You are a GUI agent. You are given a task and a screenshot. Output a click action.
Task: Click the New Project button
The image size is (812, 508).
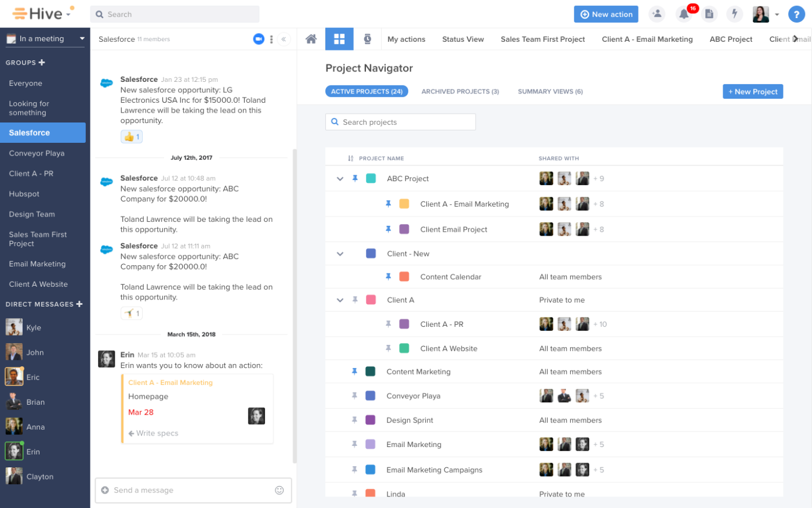753,91
